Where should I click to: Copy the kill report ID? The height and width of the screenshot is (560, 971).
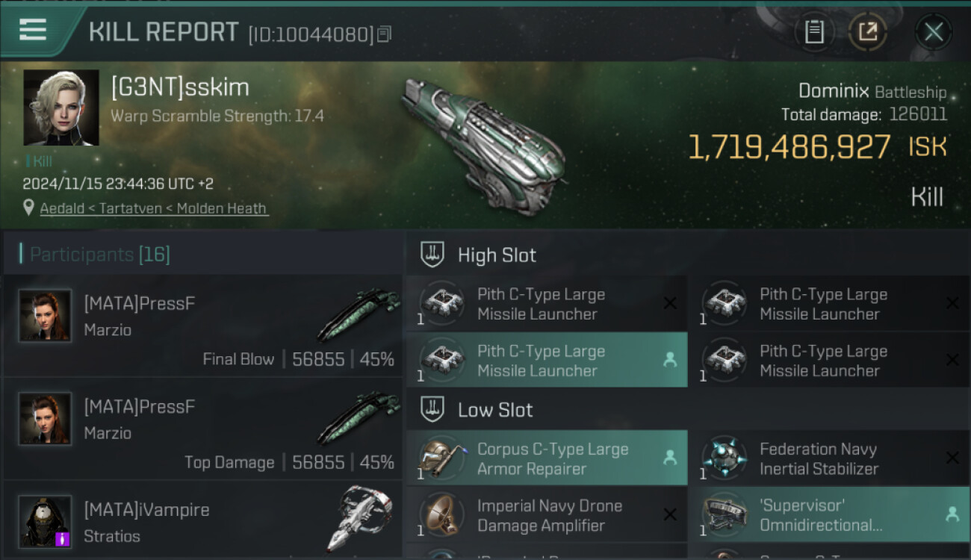click(x=385, y=34)
